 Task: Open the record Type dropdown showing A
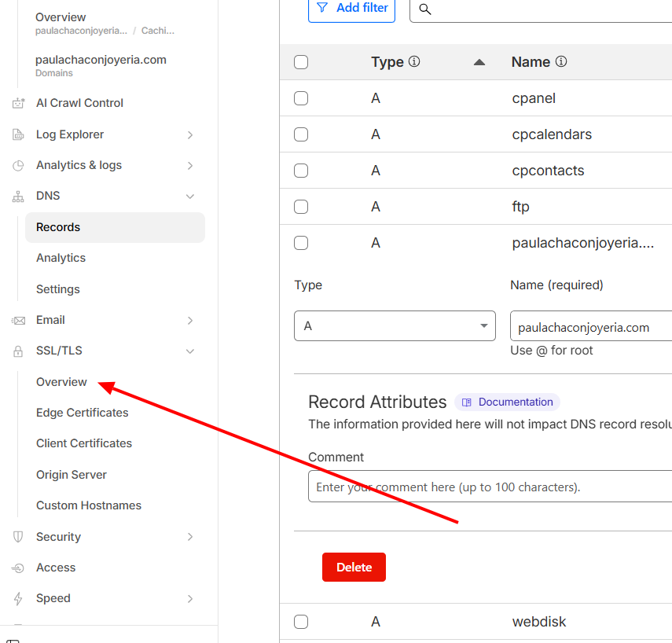click(395, 325)
